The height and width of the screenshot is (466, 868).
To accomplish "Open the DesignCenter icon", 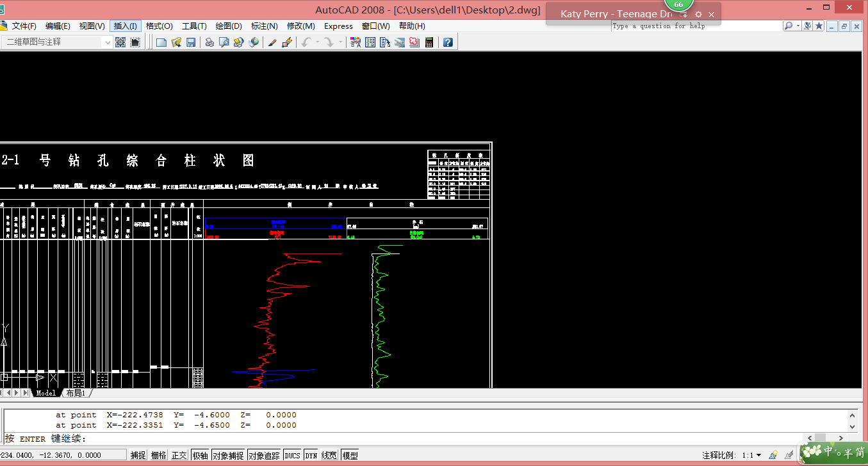I will 370,42.
